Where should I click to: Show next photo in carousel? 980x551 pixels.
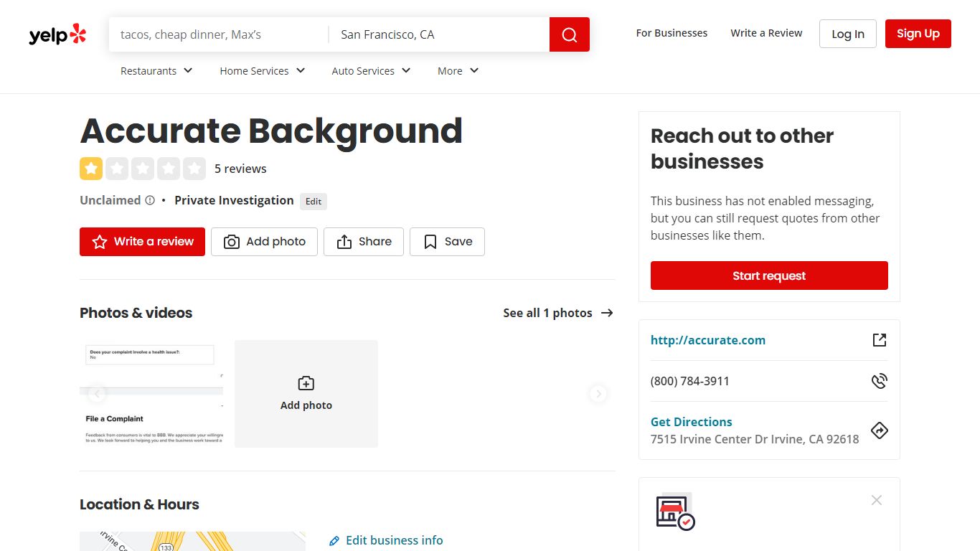pos(598,394)
